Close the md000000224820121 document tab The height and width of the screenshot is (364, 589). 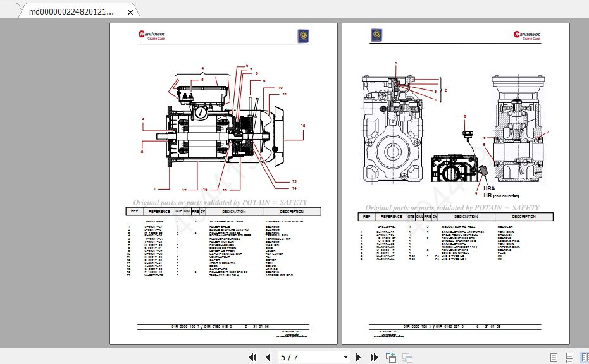tap(130, 12)
